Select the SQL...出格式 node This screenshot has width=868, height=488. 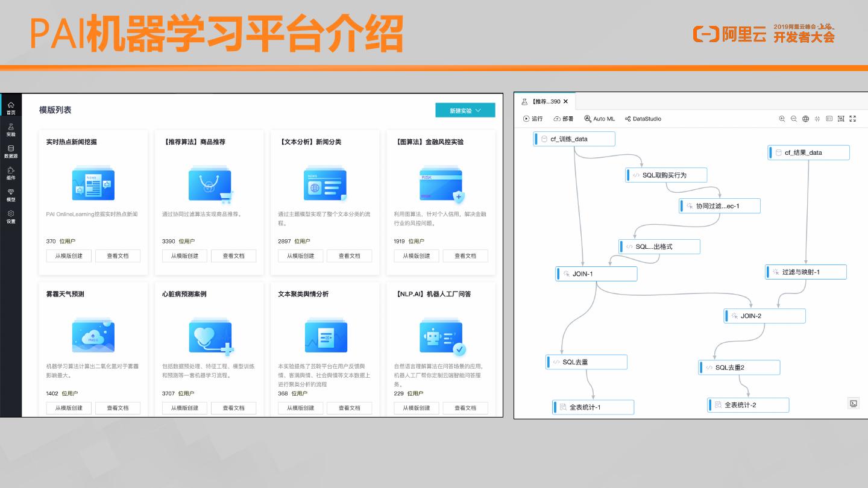659,246
